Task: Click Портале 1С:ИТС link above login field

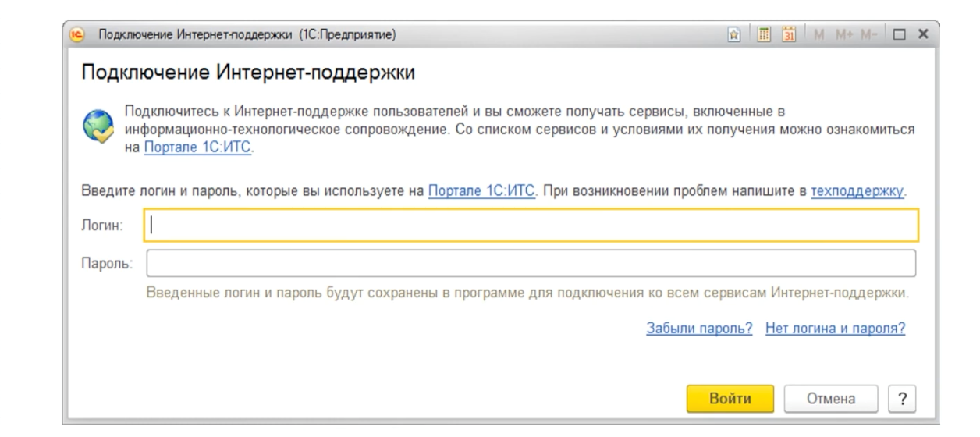Action: (x=482, y=190)
